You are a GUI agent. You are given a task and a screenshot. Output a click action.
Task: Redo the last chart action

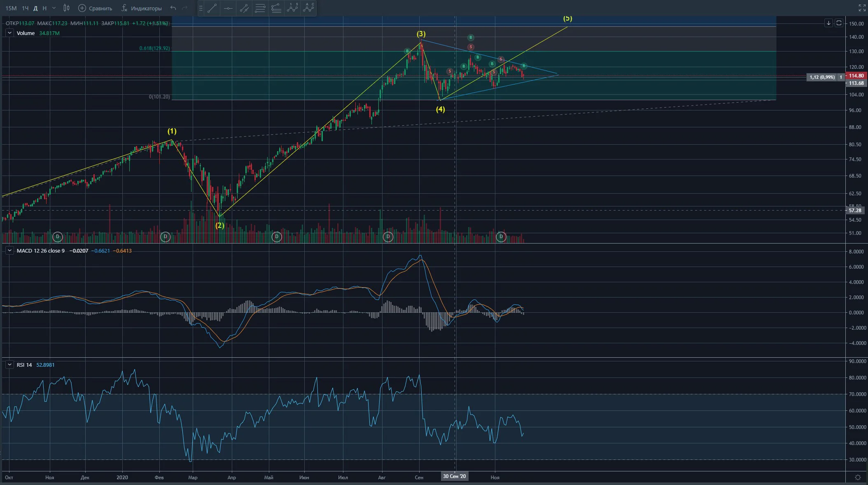coord(185,8)
